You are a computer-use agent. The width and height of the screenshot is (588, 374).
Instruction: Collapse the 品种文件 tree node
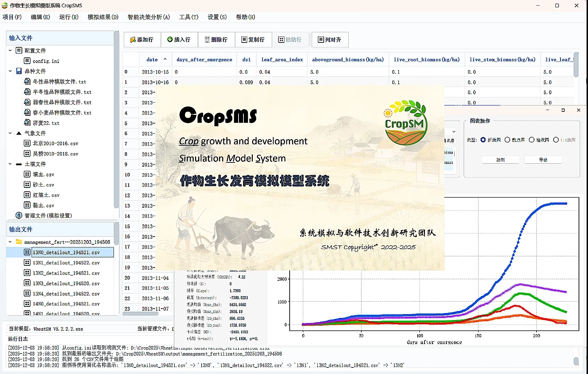(x=10, y=71)
